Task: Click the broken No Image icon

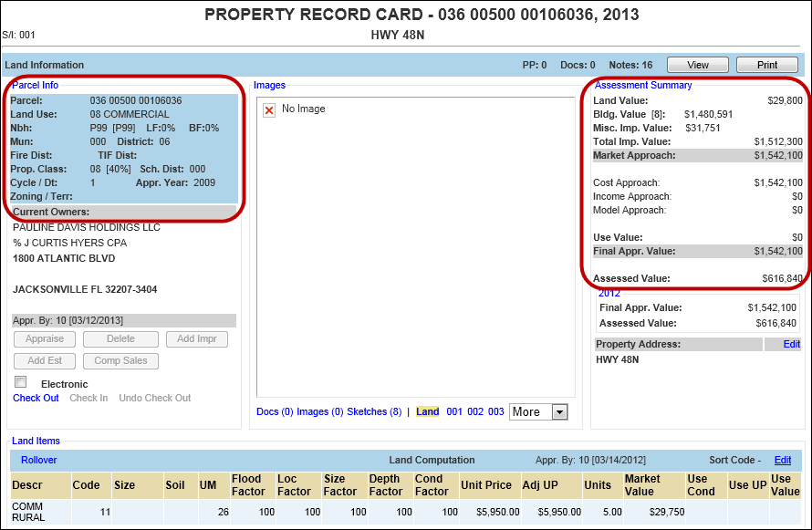Action: [x=269, y=109]
